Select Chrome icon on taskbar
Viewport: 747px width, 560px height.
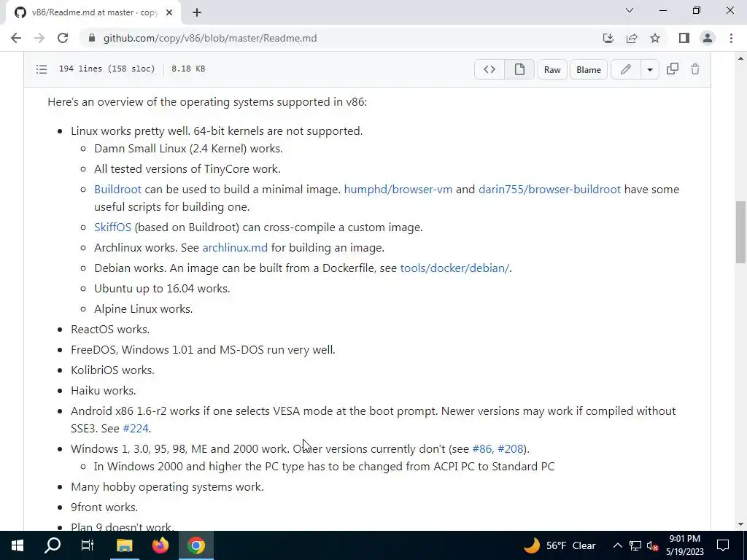pyautogui.click(x=196, y=545)
